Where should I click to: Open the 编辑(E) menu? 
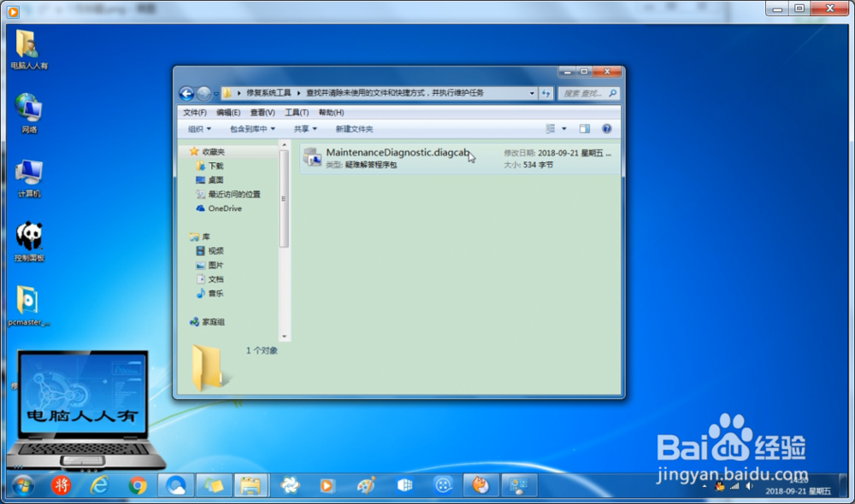click(228, 112)
